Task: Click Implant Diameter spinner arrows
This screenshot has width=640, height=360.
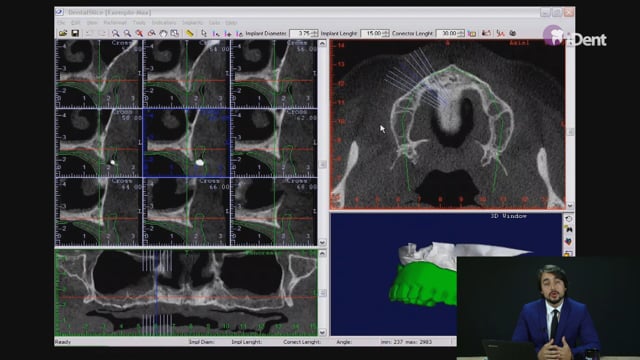Action: pyautogui.click(x=314, y=33)
